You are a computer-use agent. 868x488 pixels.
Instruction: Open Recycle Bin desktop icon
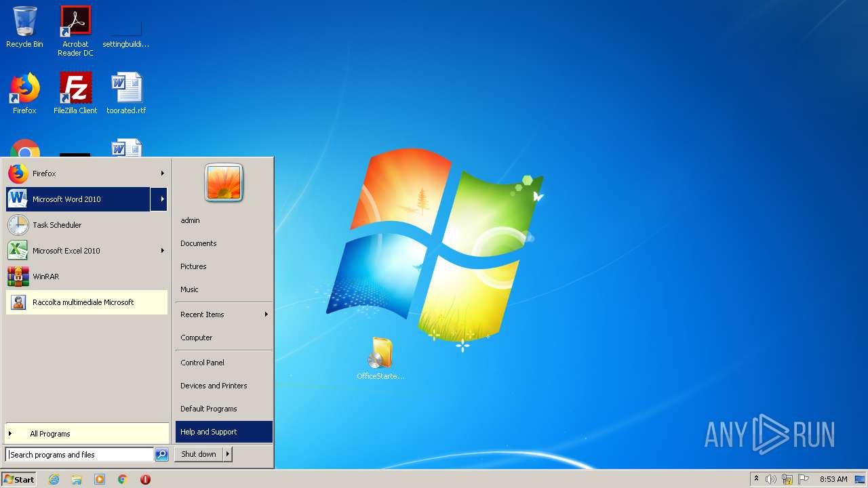[x=24, y=27]
